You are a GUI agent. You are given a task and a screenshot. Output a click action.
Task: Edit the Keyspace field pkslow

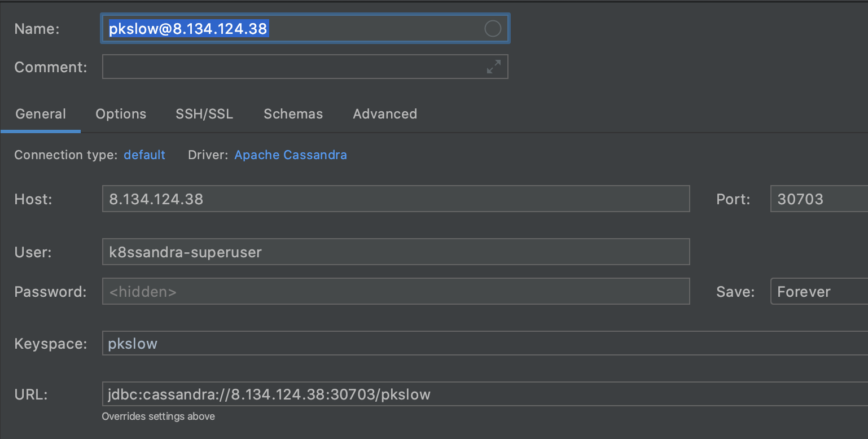(485, 343)
